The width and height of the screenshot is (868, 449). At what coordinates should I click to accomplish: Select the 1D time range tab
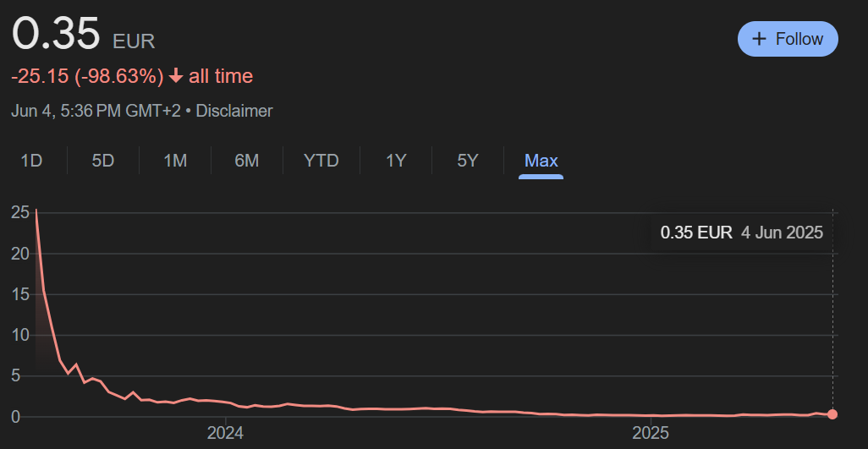point(31,161)
